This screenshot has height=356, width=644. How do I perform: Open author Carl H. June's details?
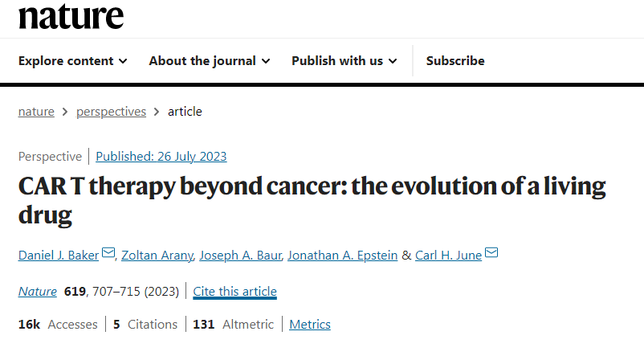click(448, 256)
